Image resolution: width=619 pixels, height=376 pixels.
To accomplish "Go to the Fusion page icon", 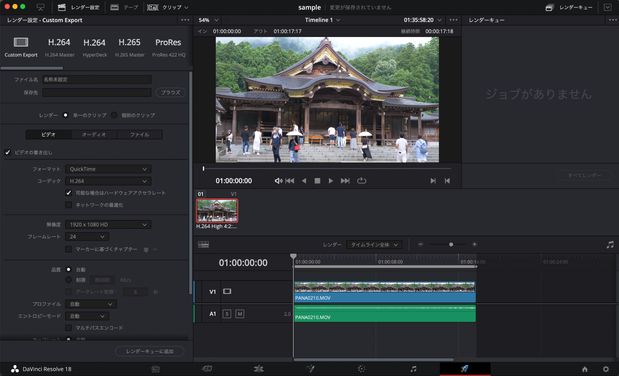I will [x=310, y=369].
